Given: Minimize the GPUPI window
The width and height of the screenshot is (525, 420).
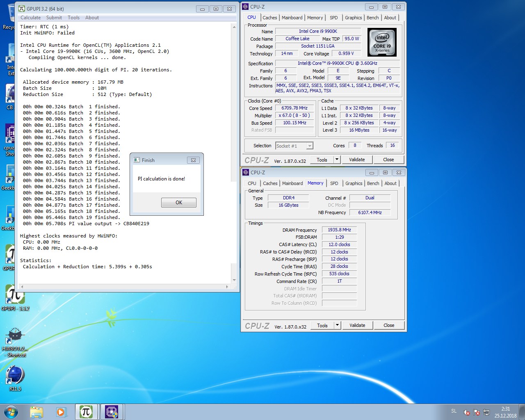Looking at the screenshot, I should click(x=202, y=9).
